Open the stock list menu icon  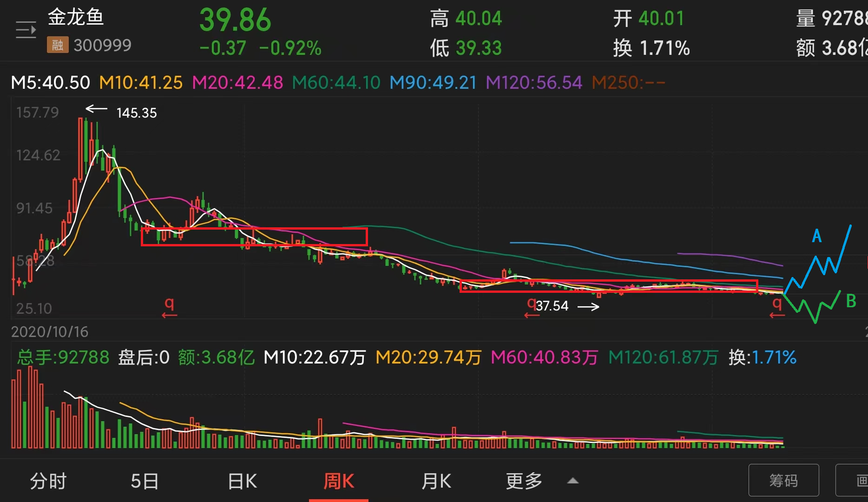point(26,30)
